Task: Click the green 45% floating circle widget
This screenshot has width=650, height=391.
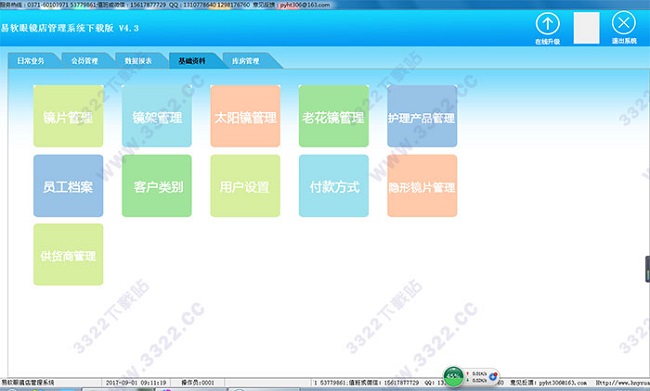Action: click(x=453, y=376)
